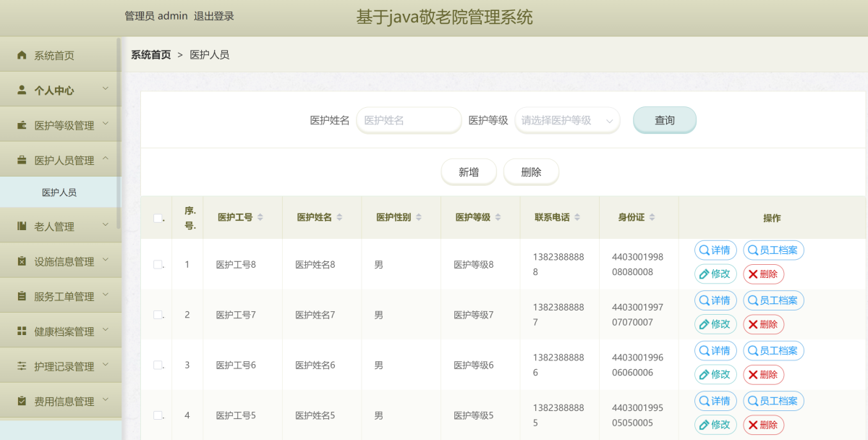The image size is (868, 440).
Task: Toggle the select-all checkbox in table header
Action: (158, 218)
